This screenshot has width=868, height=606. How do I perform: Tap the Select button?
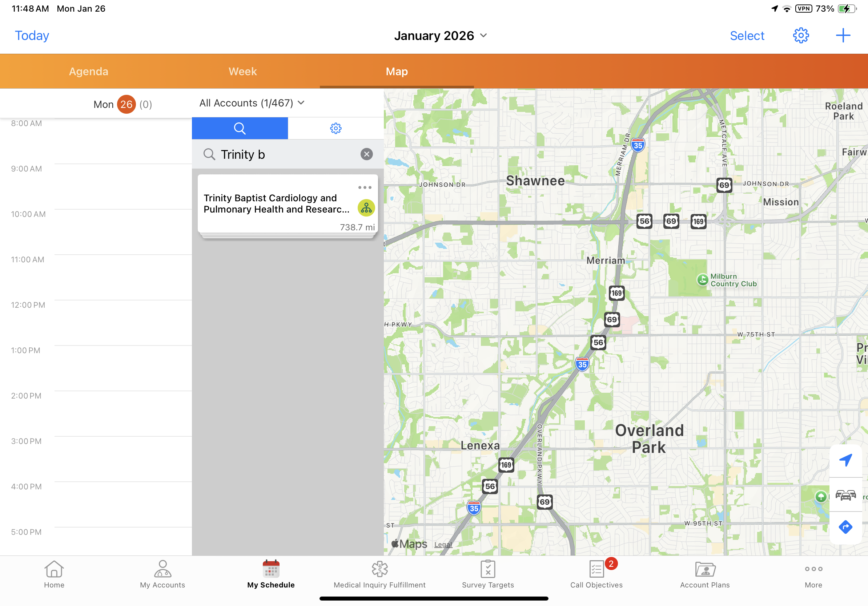coord(747,36)
